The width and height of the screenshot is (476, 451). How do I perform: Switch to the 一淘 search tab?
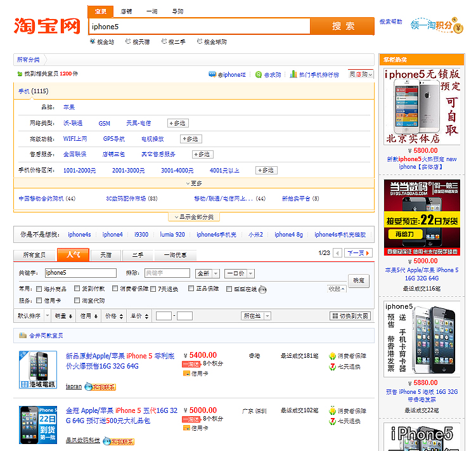point(151,11)
